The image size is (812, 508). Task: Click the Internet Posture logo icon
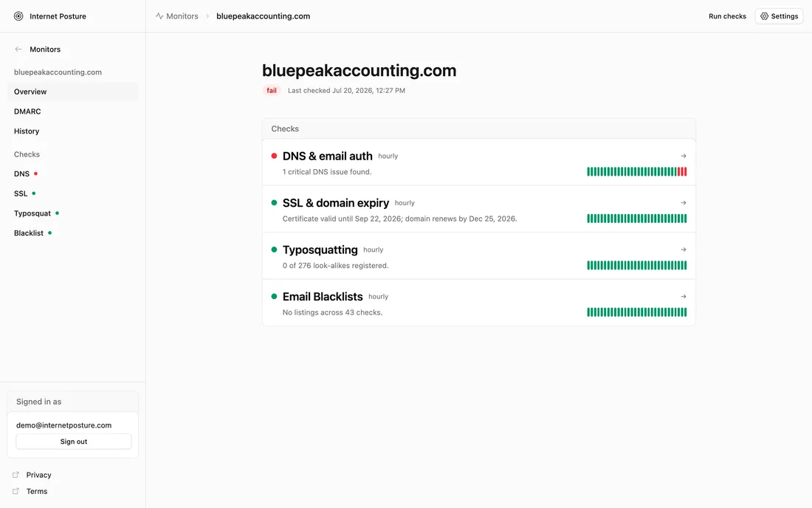tap(18, 16)
